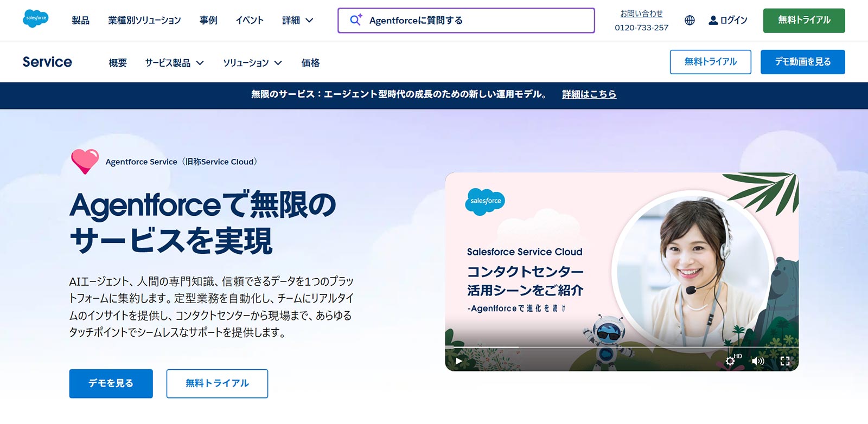This screenshot has width=868, height=424.
Task: Open video settings gear icon
Action: [x=730, y=361]
